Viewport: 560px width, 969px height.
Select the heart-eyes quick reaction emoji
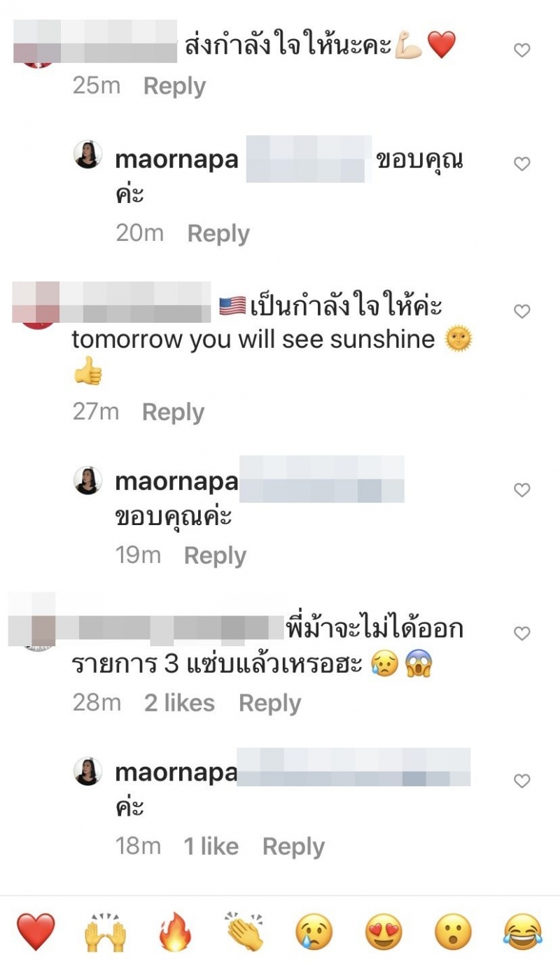coord(384,933)
